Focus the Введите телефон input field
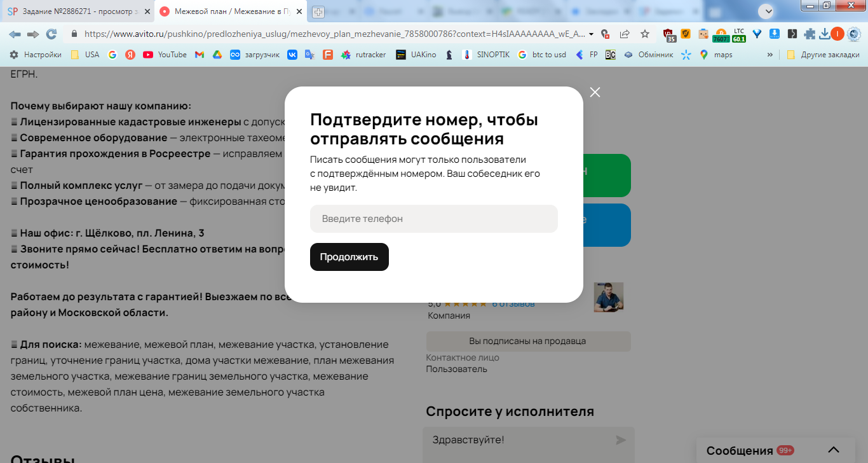Screen dimensions: 868x463 pyautogui.click(x=434, y=219)
